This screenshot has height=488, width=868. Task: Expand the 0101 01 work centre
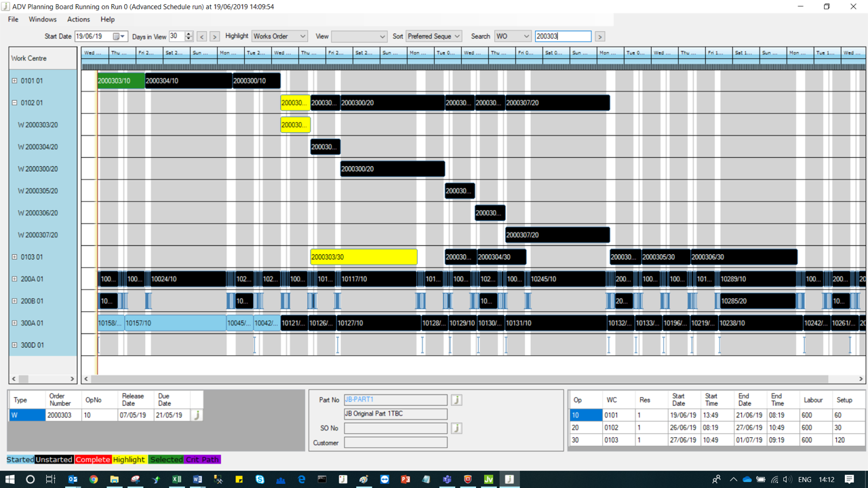tap(14, 81)
